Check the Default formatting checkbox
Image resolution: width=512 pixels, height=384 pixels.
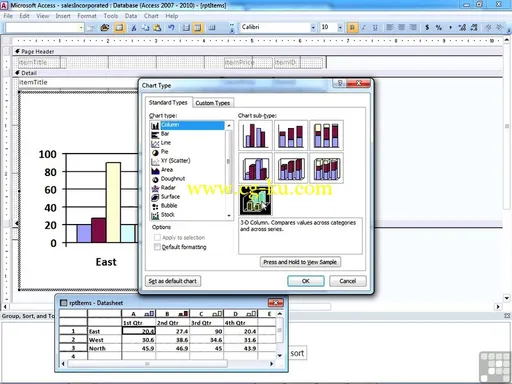157,247
